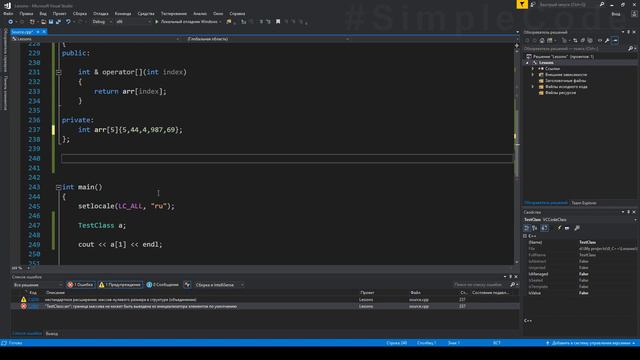The height and width of the screenshot is (360, 640).
Task: Close the Source.cpp tab
Action: 44,32
